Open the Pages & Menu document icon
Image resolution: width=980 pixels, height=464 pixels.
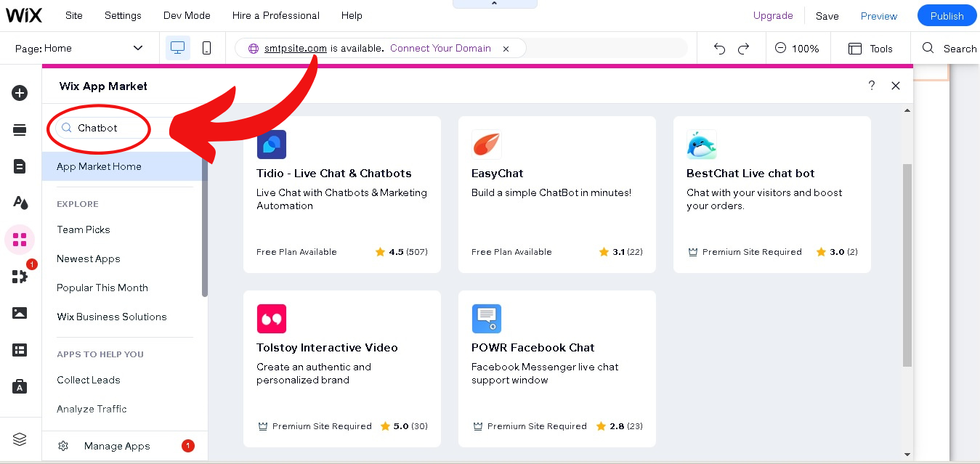[20, 166]
